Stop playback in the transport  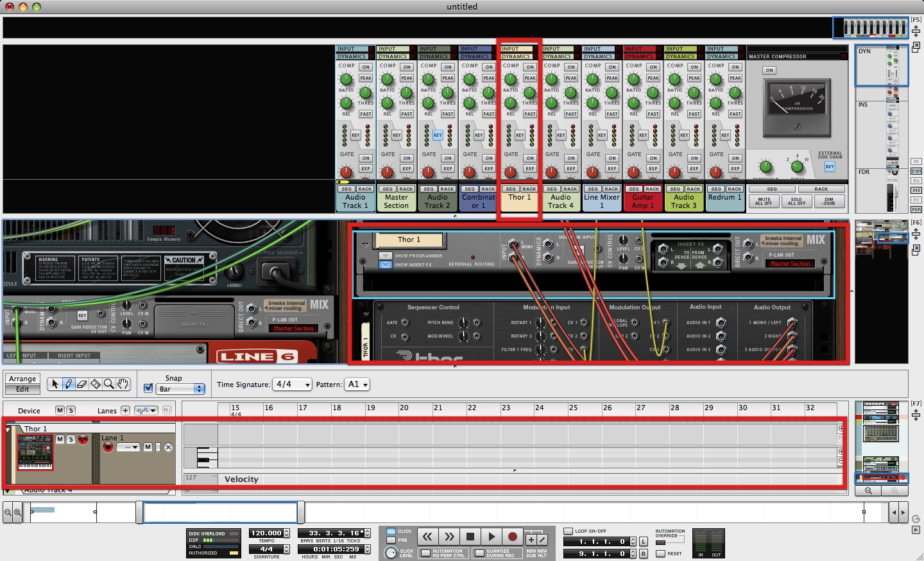pyautogui.click(x=470, y=537)
